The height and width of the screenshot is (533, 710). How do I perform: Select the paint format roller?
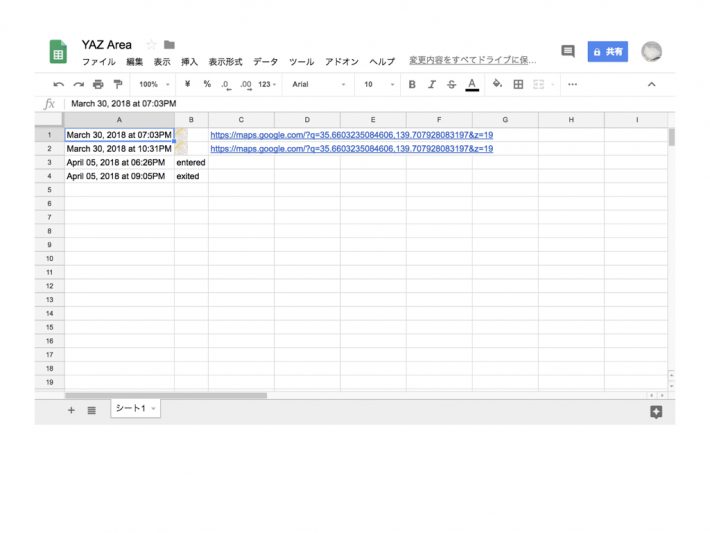pos(118,85)
